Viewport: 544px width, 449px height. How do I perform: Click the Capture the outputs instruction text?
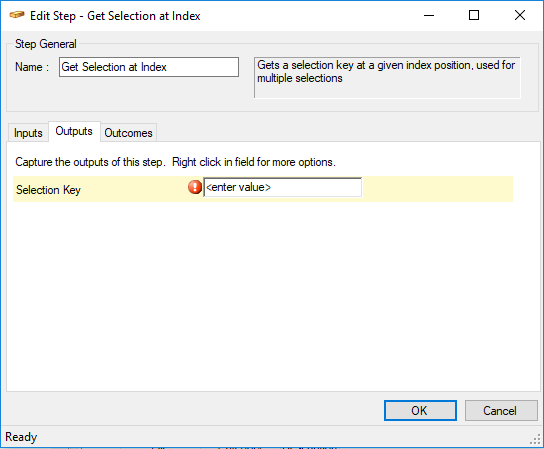point(175,162)
